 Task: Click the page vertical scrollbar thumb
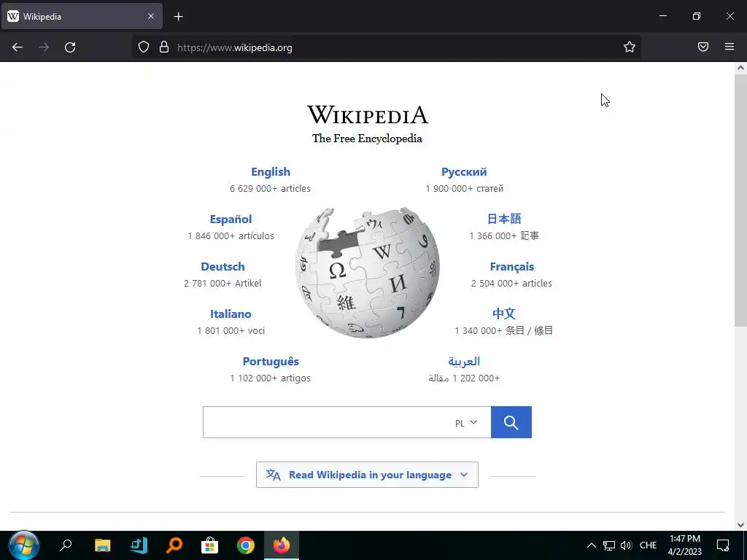[x=740, y=200]
